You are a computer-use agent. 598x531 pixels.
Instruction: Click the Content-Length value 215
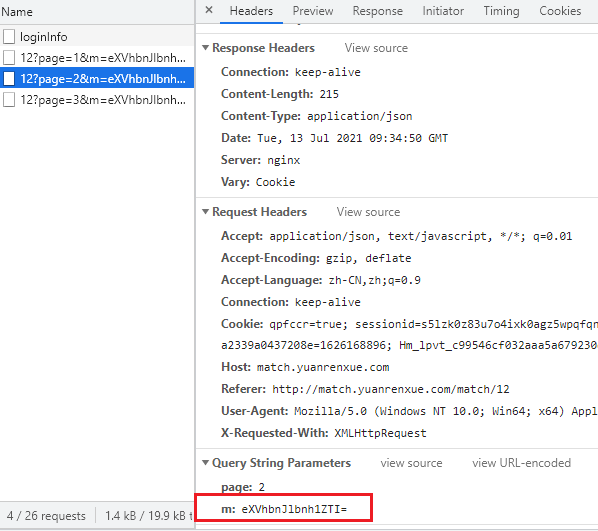coord(329,94)
